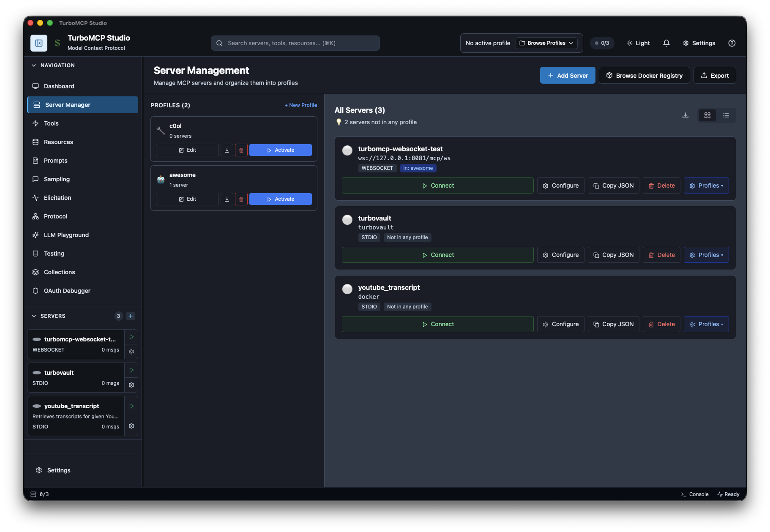This screenshot has height=532, width=770.
Task: Click status circle of turbovault card
Action: pos(347,220)
